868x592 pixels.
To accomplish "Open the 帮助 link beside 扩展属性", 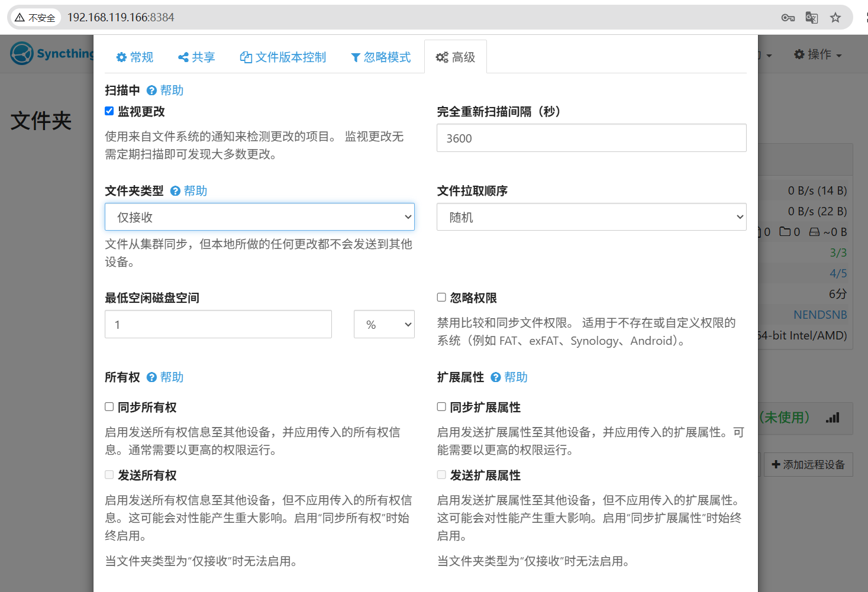I will click(x=516, y=377).
